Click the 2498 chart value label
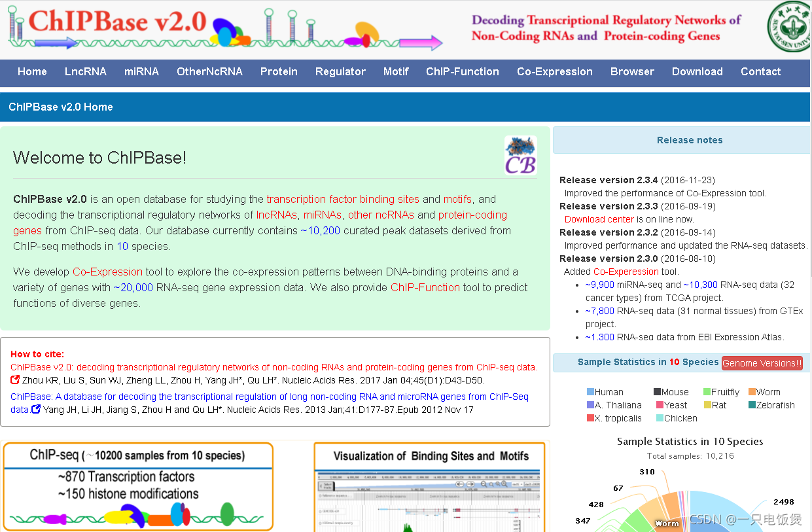The image size is (812, 532). [x=783, y=502]
